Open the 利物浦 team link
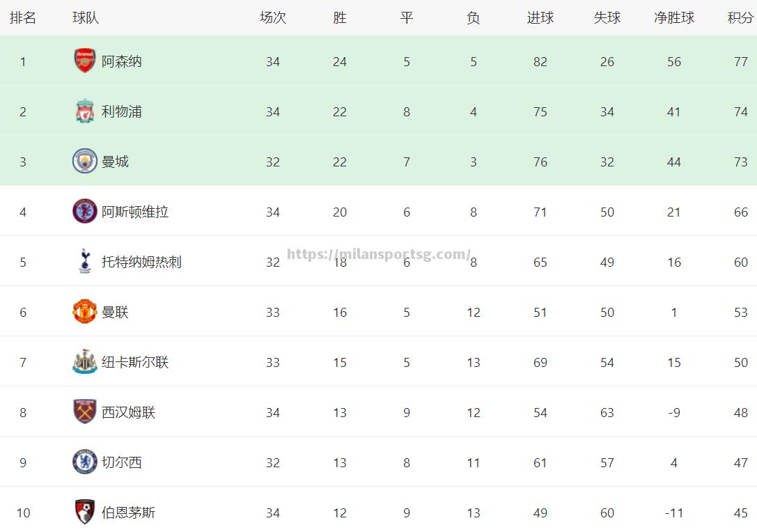This screenshot has width=757, height=532. tap(121, 111)
